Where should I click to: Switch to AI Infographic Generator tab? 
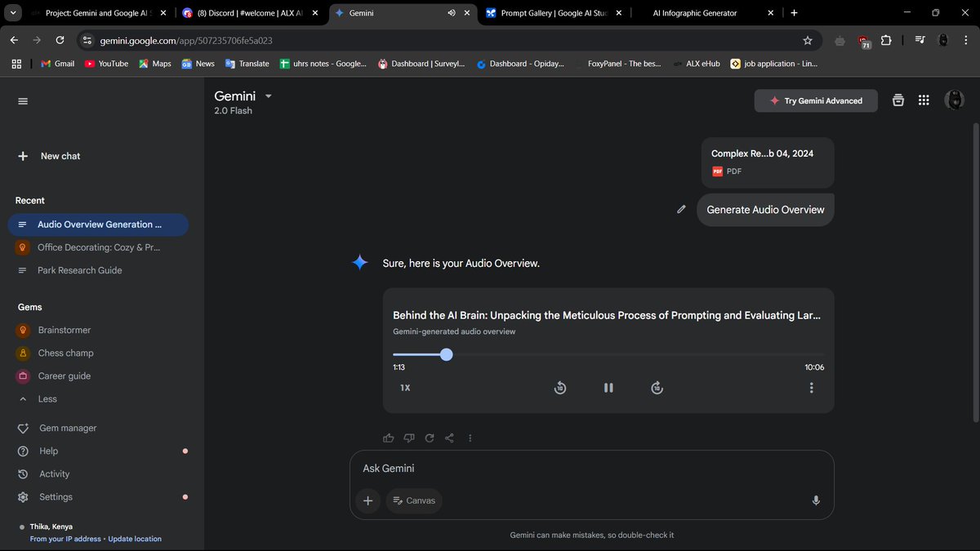coord(706,13)
